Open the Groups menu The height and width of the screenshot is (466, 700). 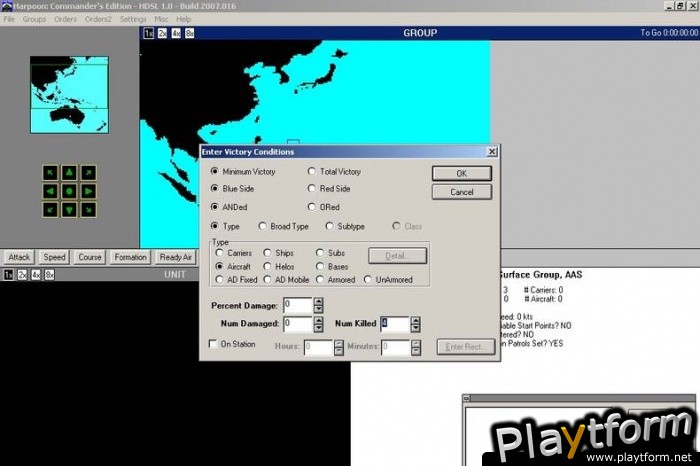point(34,19)
